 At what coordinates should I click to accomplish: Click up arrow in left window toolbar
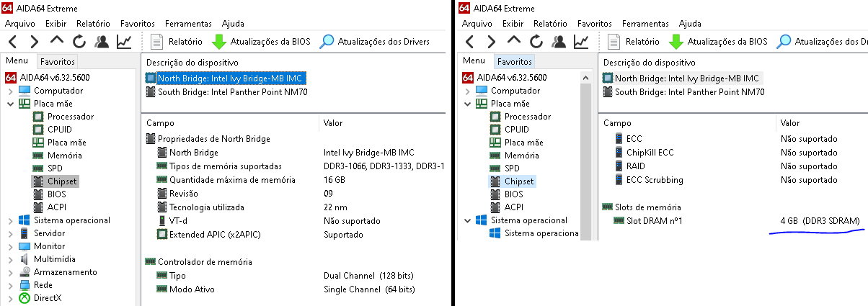tap(57, 40)
